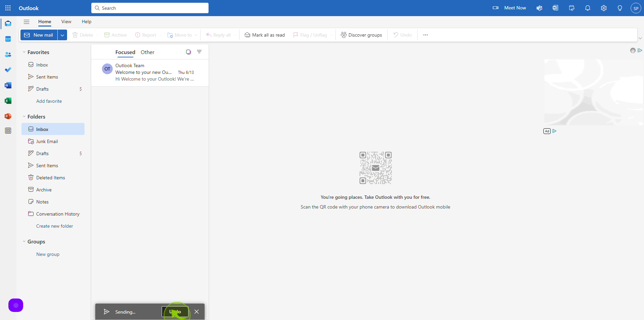Click Discover groups
Screen dimensions: 644x320
click(x=361, y=35)
